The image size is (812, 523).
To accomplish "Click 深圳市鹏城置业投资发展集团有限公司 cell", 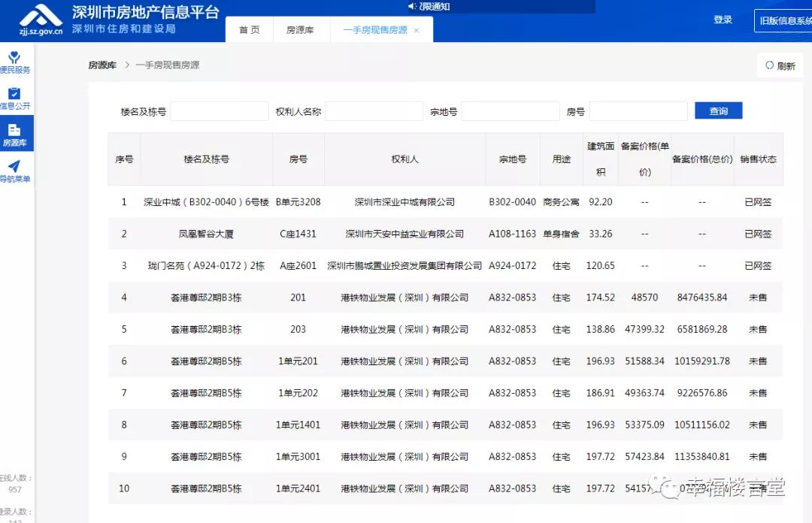I will tap(405, 266).
